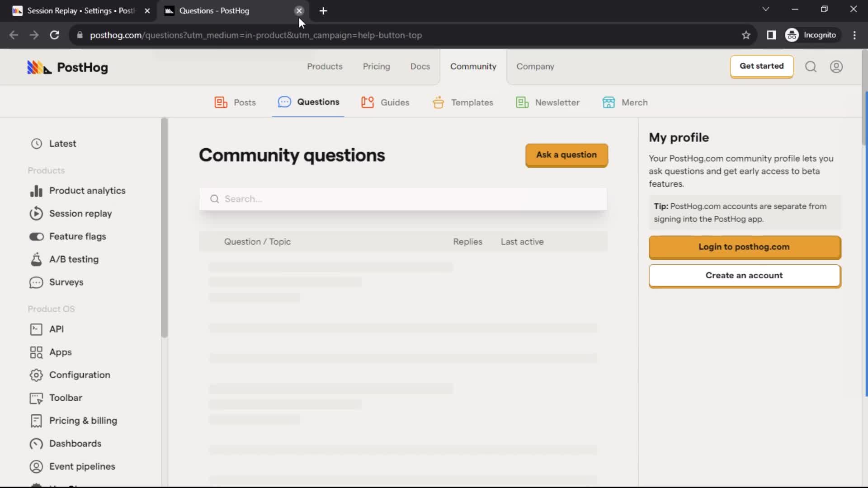Close the Questions - PostHog browser tab
Viewport: 868px width, 488px height.
click(x=299, y=11)
